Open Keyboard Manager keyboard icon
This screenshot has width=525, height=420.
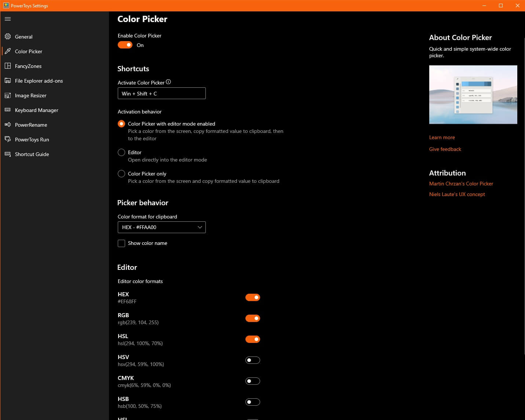click(8, 110)
